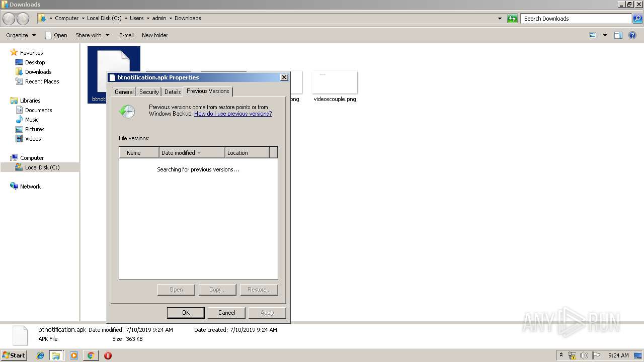Click the Show desktop button
Screen dimensions: 644x362
[638, 355]
